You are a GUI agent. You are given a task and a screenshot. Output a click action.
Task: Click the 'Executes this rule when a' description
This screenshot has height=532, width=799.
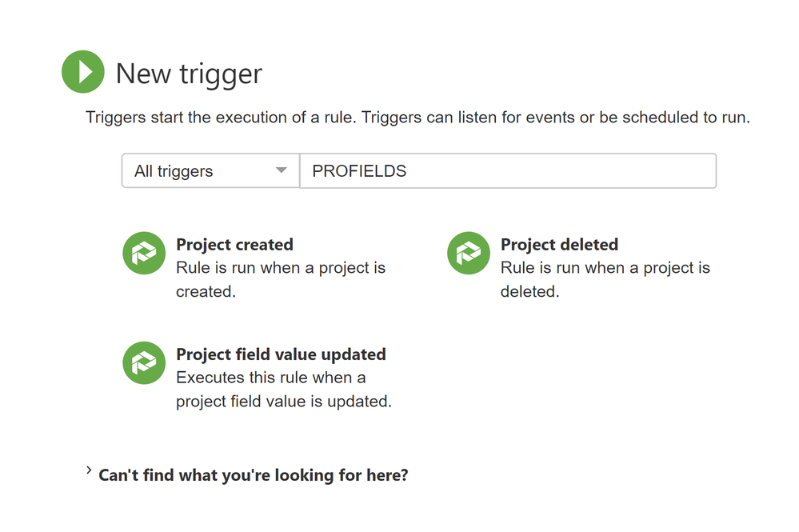click(271, 378)
